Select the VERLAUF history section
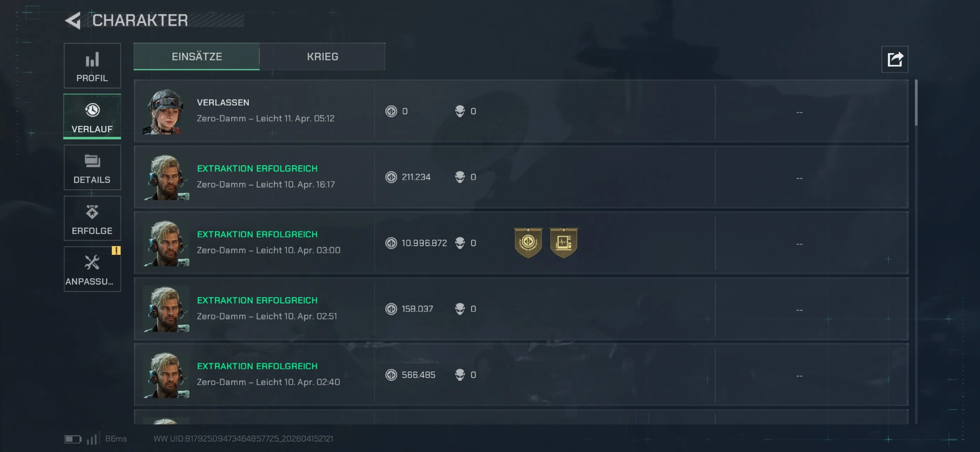Viewport: 980px width, 452px height. pos(92,116)
